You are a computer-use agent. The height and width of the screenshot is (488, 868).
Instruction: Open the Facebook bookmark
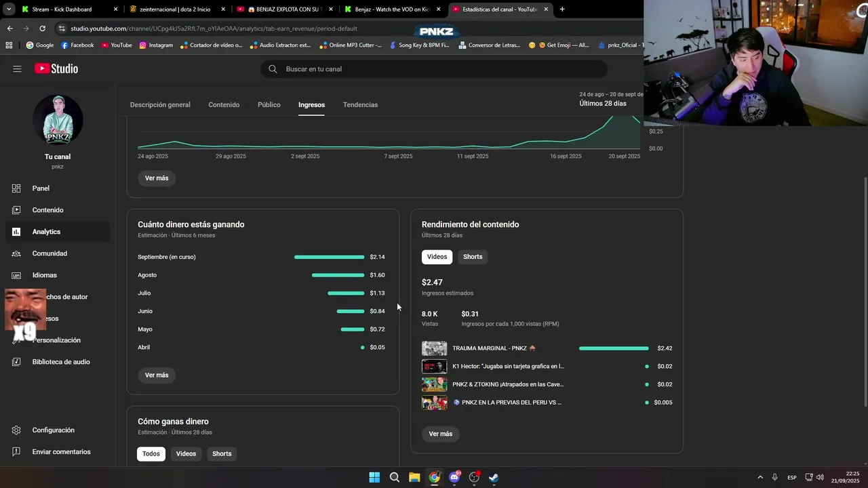click(x=77, y=45)
